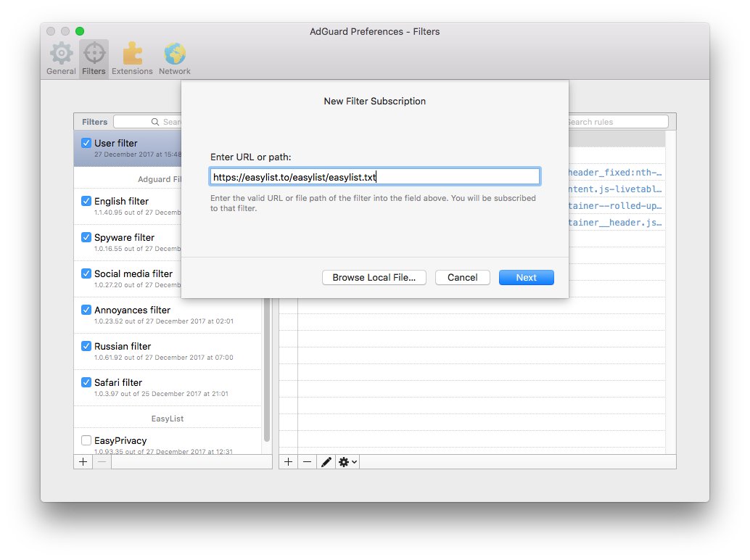Open the Extensions puzzle piece icon
Viewport: 750px width, 560px height.
click(132, 54)
